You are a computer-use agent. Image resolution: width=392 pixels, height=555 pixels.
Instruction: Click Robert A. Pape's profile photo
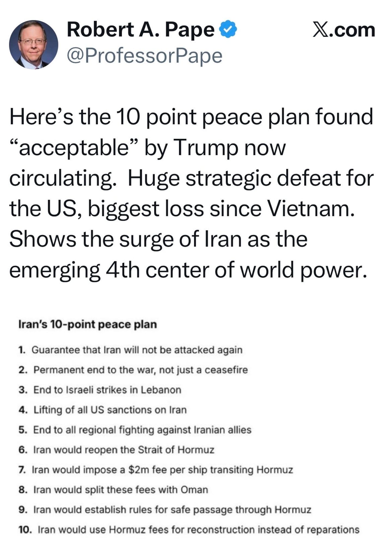point(33,44)
